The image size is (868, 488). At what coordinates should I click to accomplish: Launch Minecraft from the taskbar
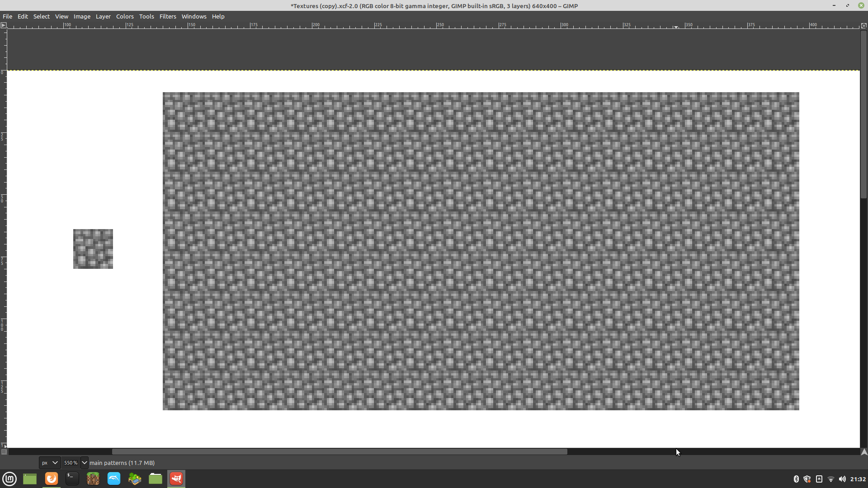pos(93,479)
